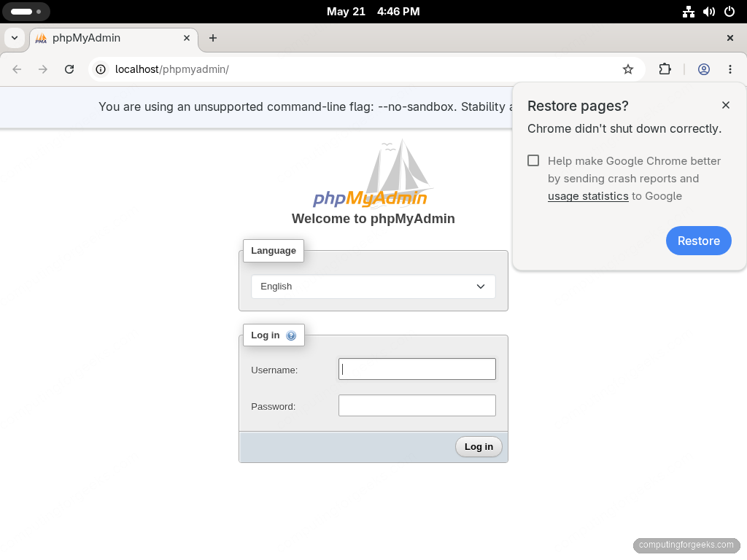Open the tab search chevron
The image size is (747, 560).
(x=15, y=38)
